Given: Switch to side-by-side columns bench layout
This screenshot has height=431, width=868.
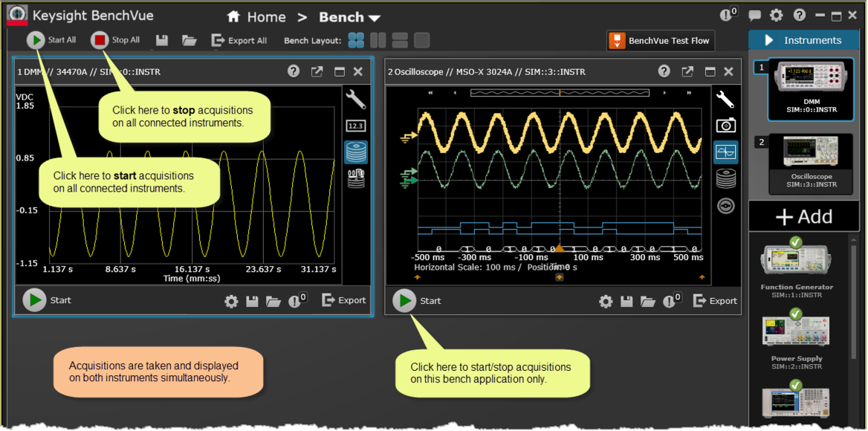Looking at the screenshot, I should [378, 40].
